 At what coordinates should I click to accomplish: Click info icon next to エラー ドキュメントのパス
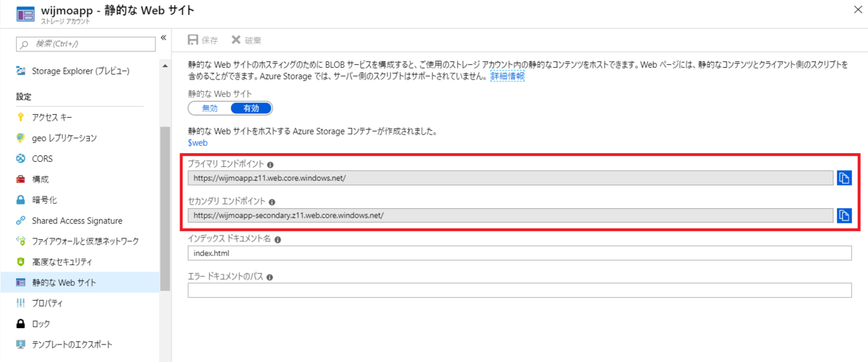[270, 277]
